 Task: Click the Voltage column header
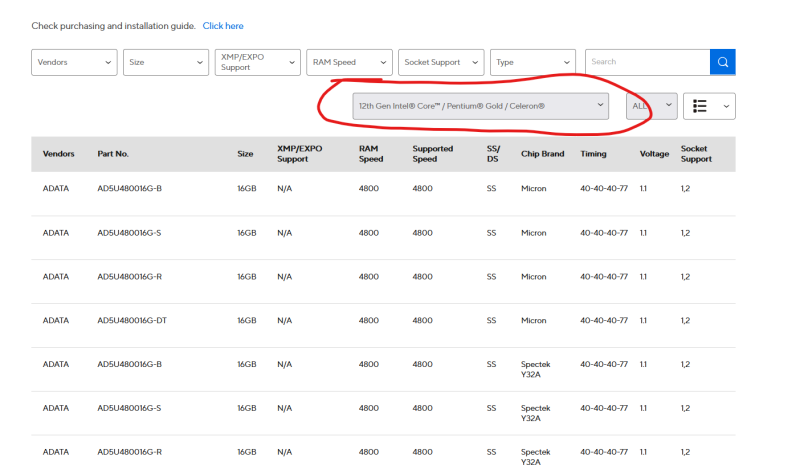coord(654,154)
